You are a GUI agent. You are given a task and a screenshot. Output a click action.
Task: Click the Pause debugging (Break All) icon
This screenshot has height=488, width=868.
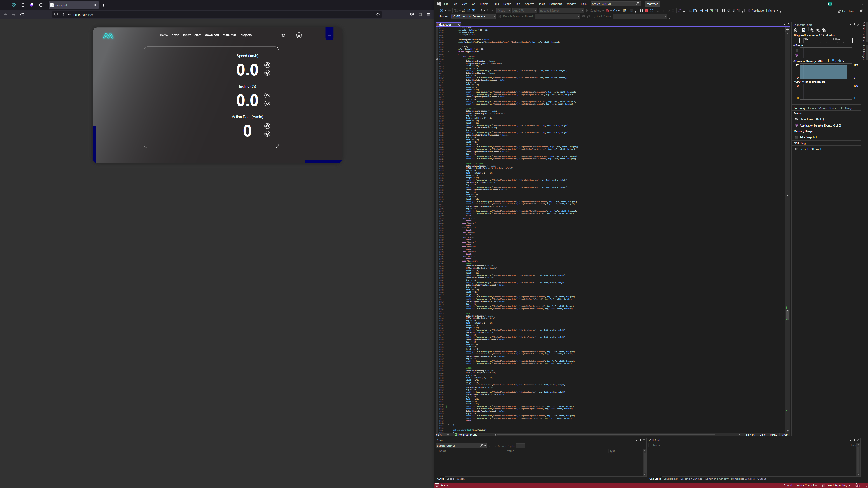[x=641, y=11]
